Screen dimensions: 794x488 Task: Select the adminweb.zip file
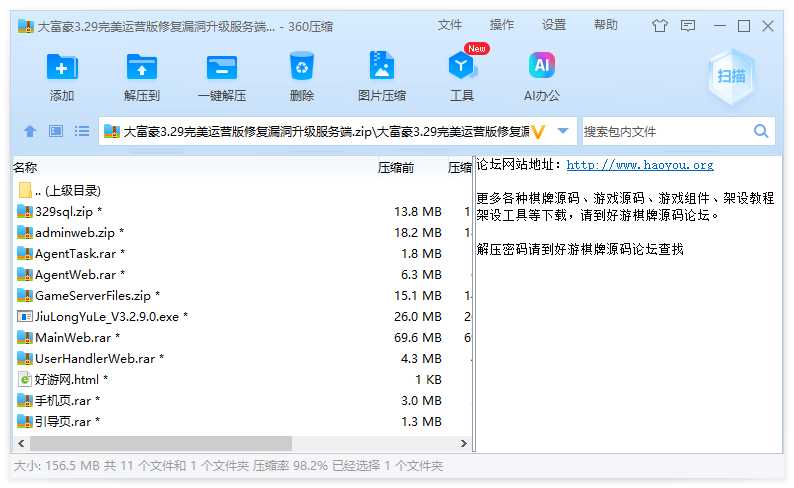tap(242, 233)
